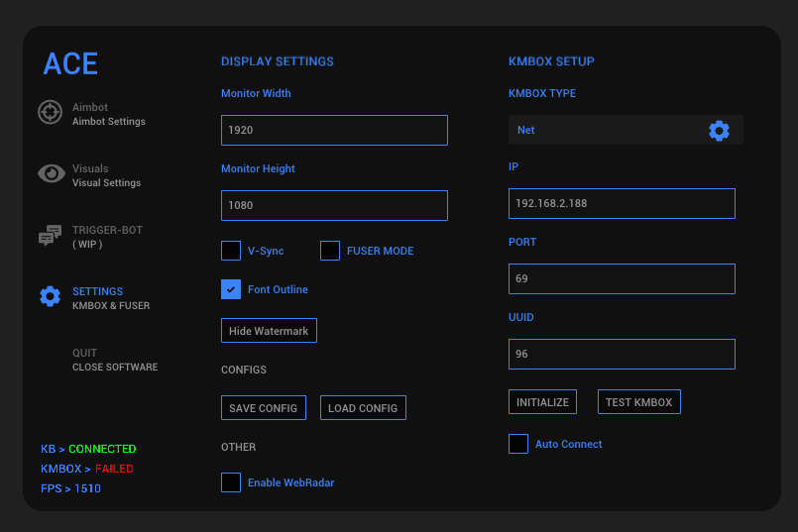This screenshot has width=798, height=532.
Task: Click the IP address input field
Action: click(x=622, y=203)
